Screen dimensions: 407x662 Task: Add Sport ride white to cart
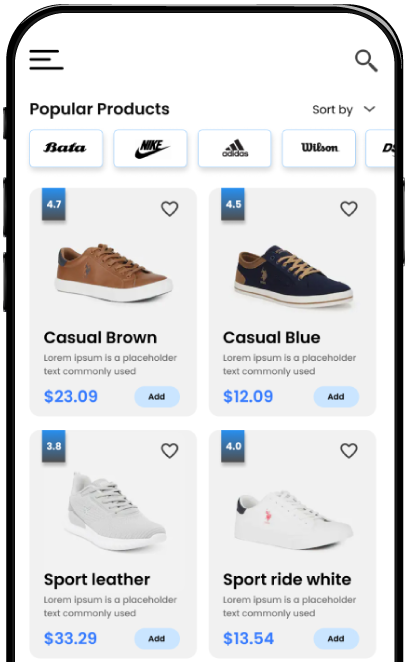click(336, 639)
